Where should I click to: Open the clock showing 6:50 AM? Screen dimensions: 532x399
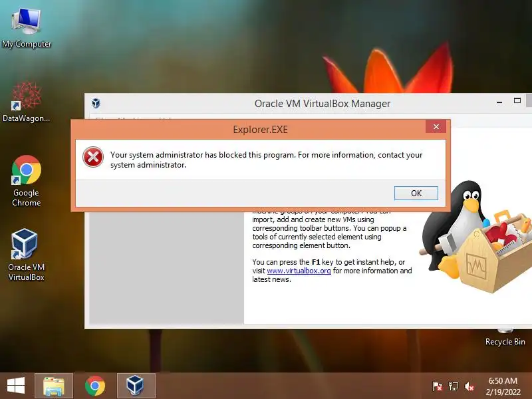(x=503, y=386)
